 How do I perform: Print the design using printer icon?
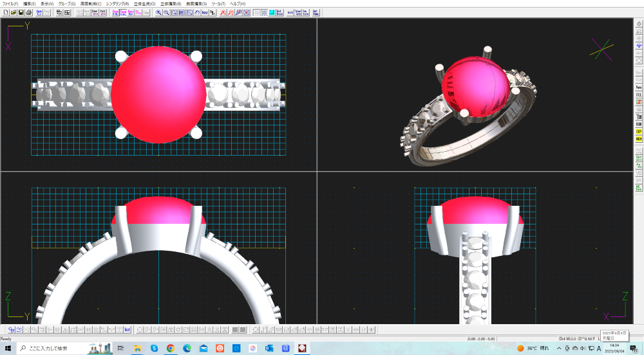[28, 12]
